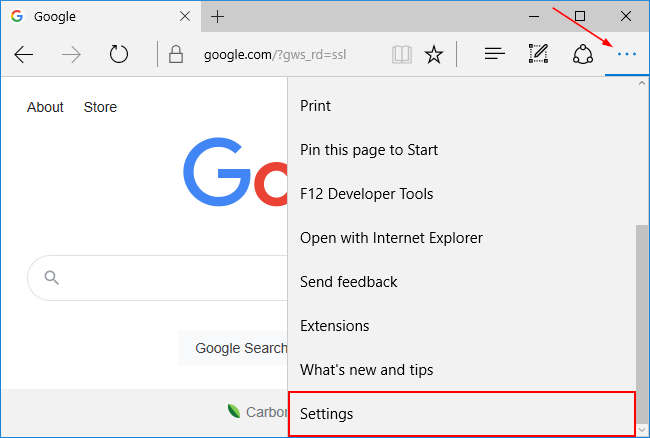Click the green leaf Carbon icon
This screenshot has height=438, width=650.
click(x=234, y=411)
